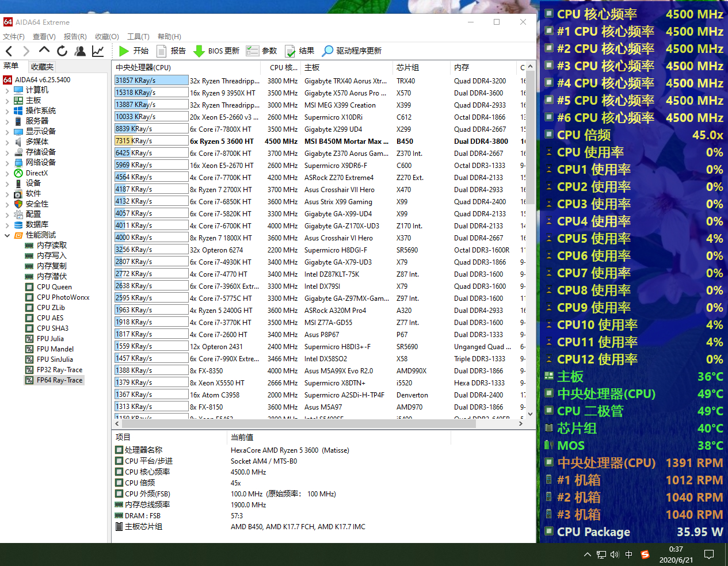Select the 内存潜伏 benchmark icon
Screen dimensions: 728x566
(29, 277)
